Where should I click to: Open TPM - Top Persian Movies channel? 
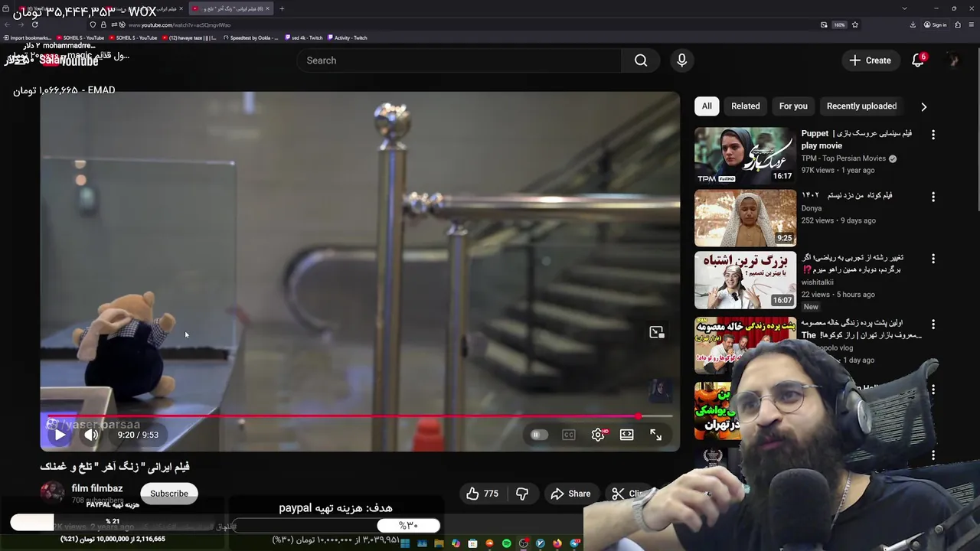[x=844, y=158]
